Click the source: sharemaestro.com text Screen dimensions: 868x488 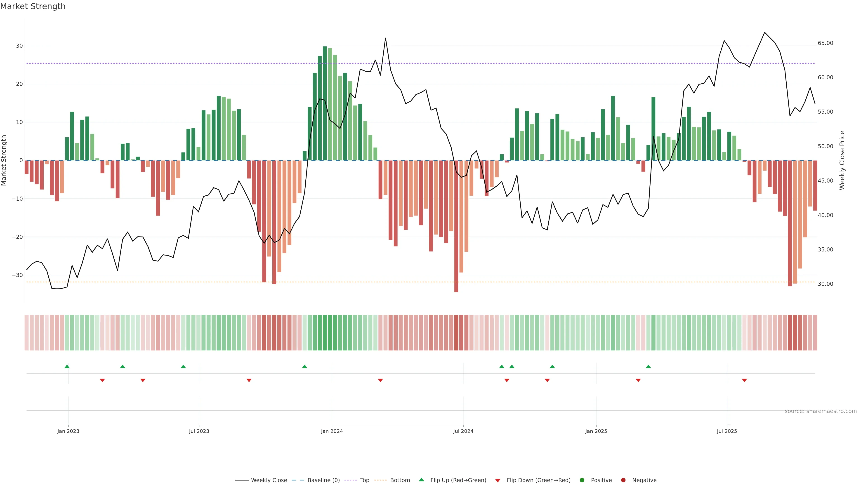pos(821,411)
